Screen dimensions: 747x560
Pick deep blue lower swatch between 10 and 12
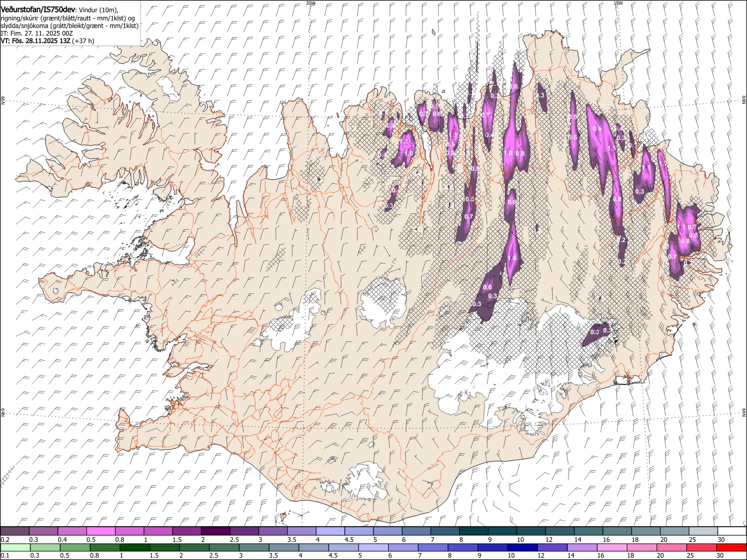pos(523,548)
